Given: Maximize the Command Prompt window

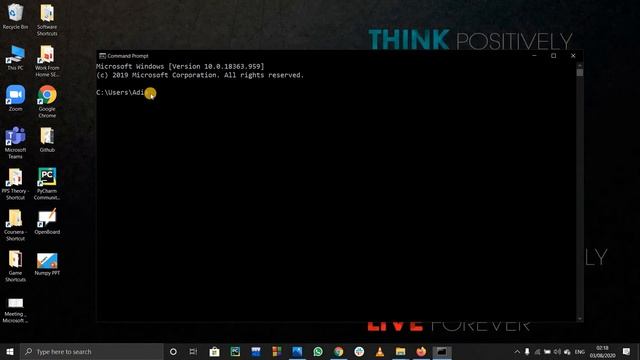Looking at the screenshot, I should tap(553, 56).
